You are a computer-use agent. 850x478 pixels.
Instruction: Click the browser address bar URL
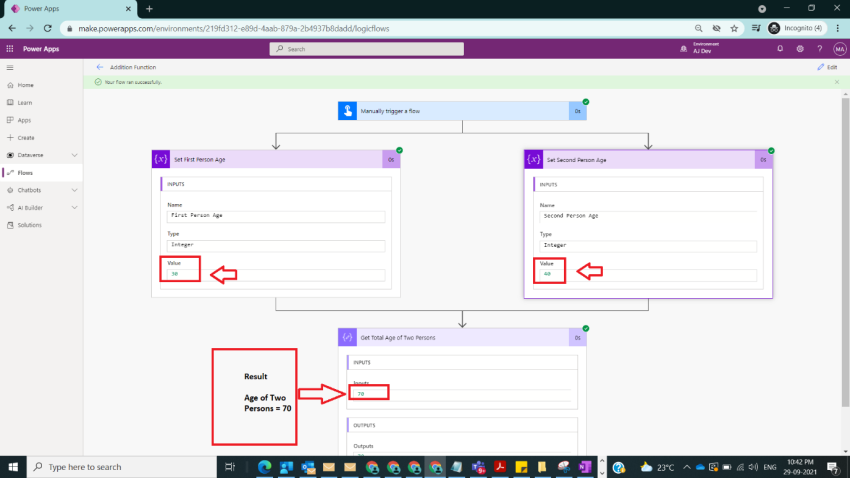234,29
